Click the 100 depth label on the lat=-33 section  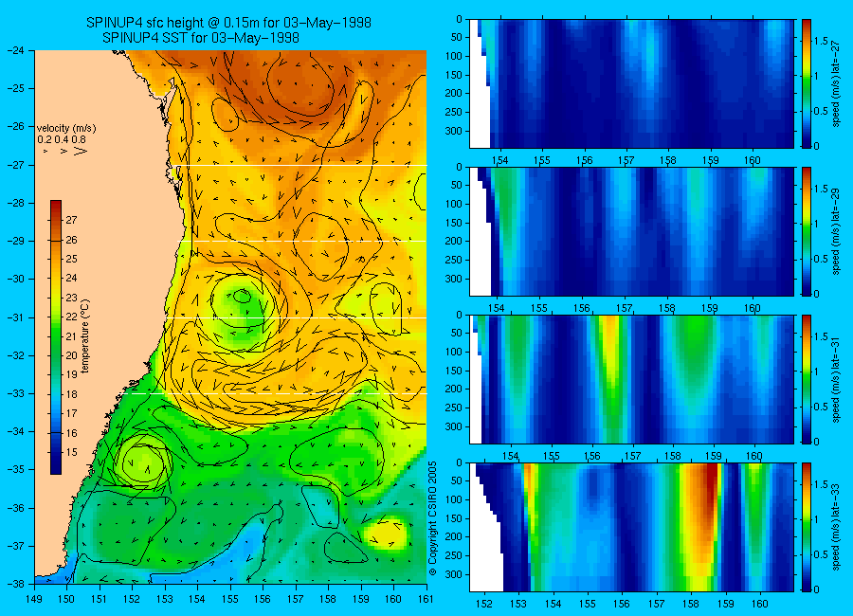[454, 499]
